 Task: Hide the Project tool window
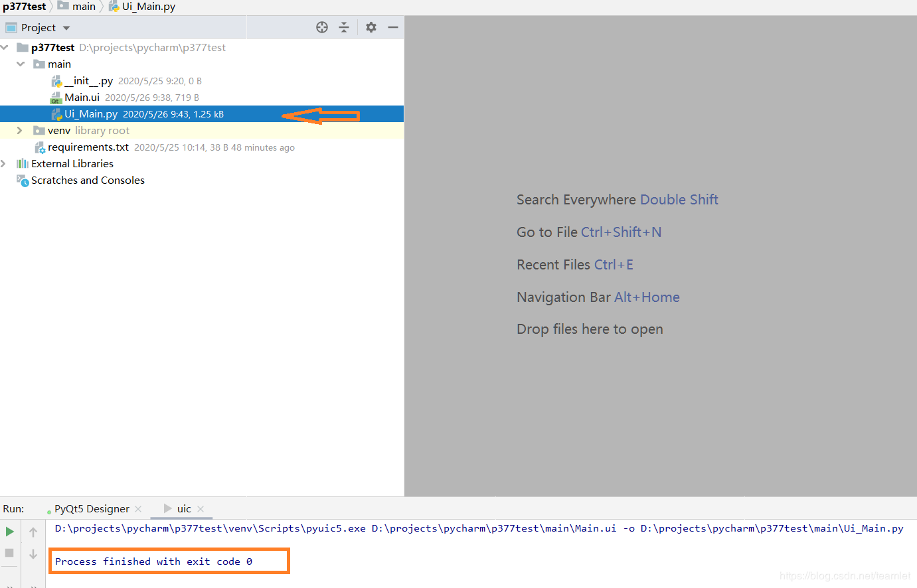393,27
